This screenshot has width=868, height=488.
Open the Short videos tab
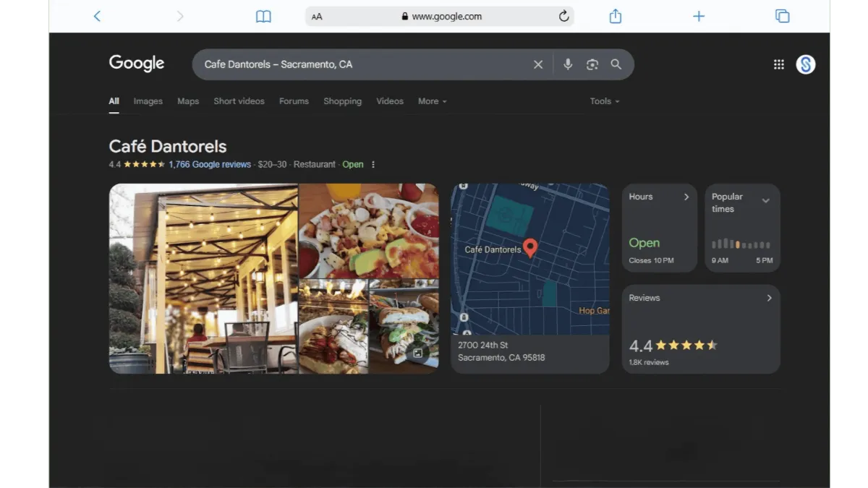239,101
